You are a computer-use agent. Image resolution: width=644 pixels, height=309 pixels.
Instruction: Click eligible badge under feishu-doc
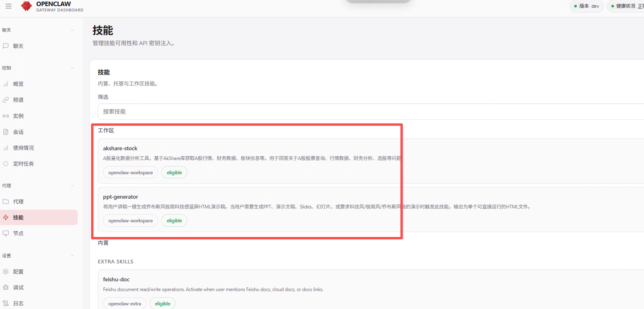pyautogui.click(x=163, y=304)
